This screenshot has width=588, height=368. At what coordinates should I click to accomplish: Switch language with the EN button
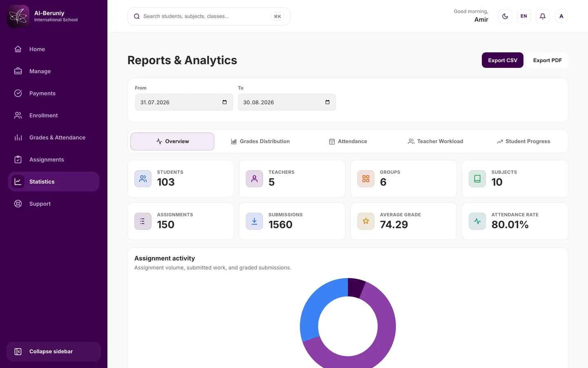[524, 16]
